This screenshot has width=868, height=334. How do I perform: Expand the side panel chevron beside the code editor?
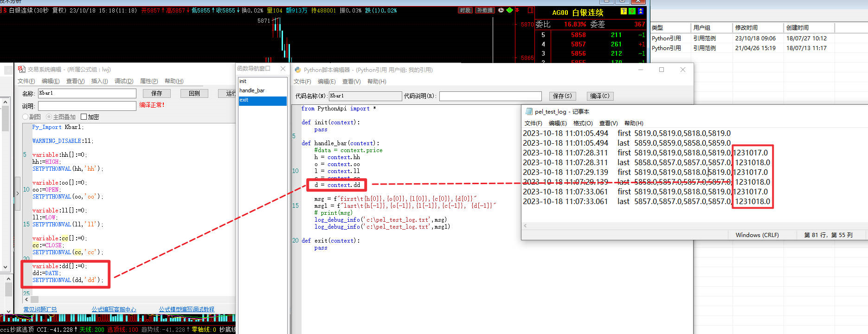click(18, 193)
